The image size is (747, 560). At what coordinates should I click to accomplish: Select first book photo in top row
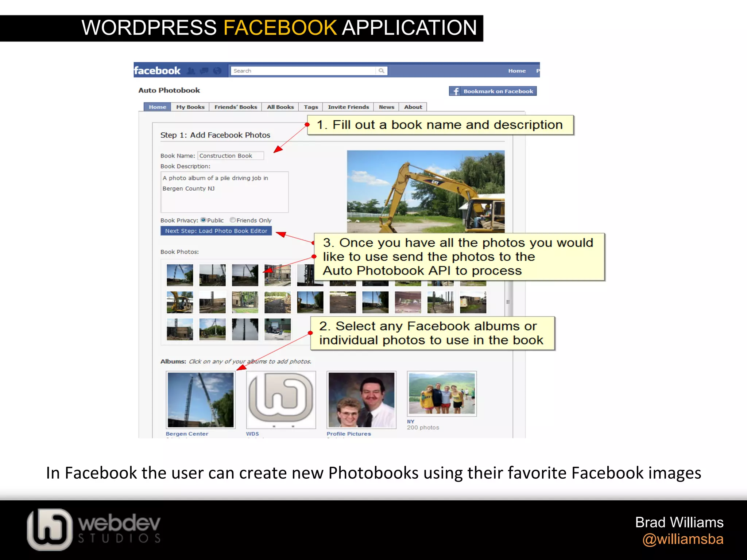(x=180, y=275)
